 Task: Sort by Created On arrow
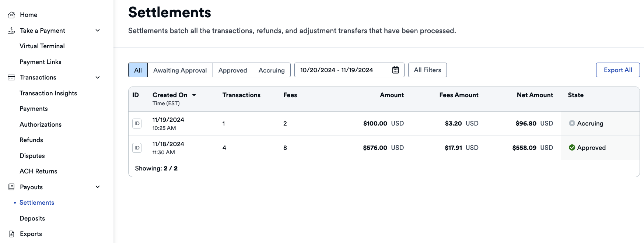click(194, 95)
